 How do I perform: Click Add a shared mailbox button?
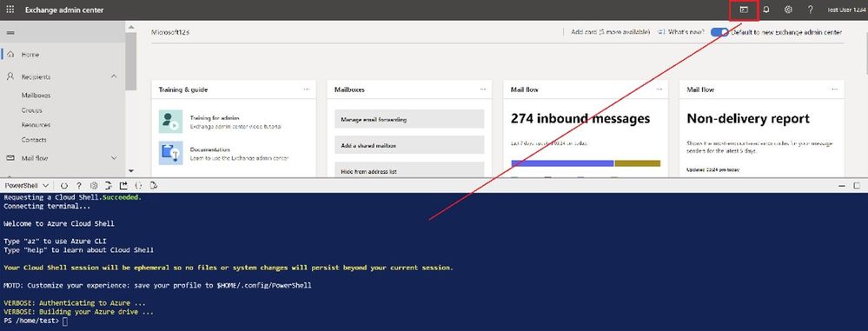pyautogui.click(x=409, y=145)
